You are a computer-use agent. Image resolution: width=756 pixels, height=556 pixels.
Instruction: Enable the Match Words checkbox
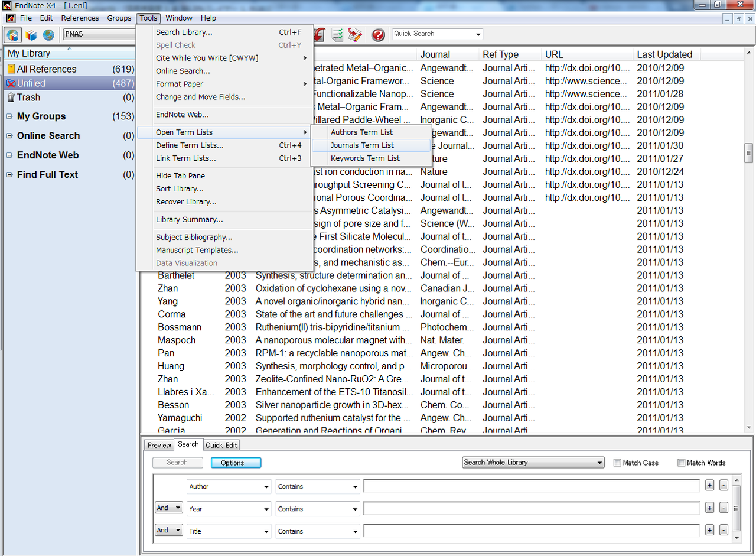click(681, 463)
